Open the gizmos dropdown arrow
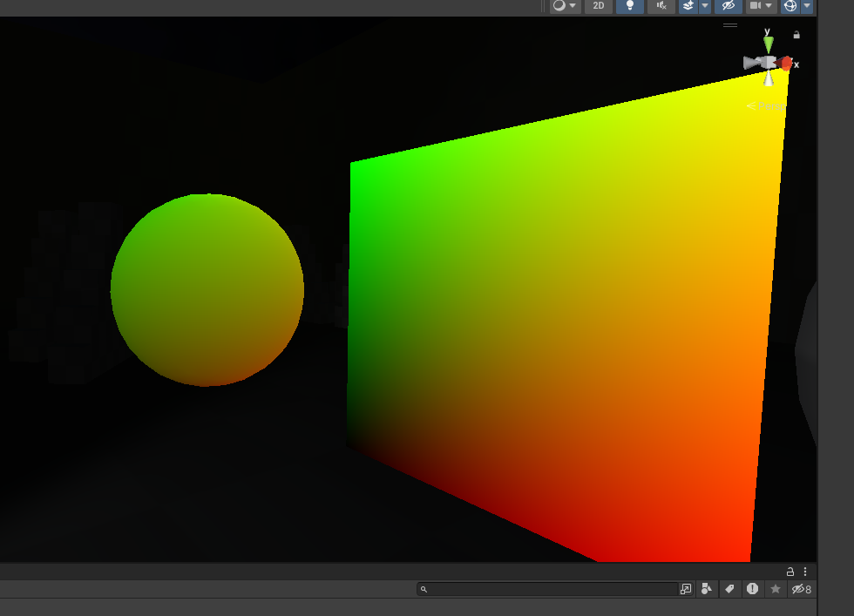 click(x=807, y=5)
